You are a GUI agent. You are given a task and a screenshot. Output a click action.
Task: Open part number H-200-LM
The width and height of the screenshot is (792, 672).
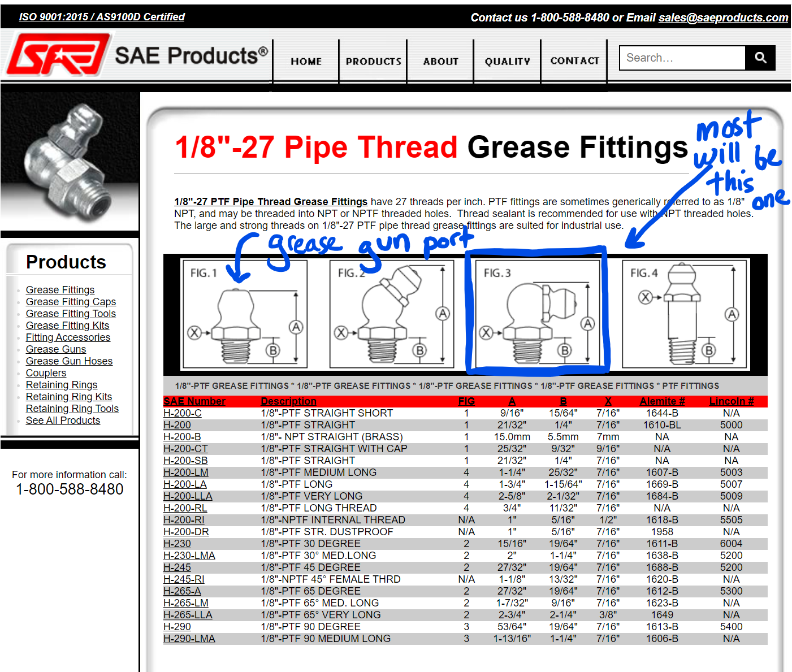pos(186,472)
